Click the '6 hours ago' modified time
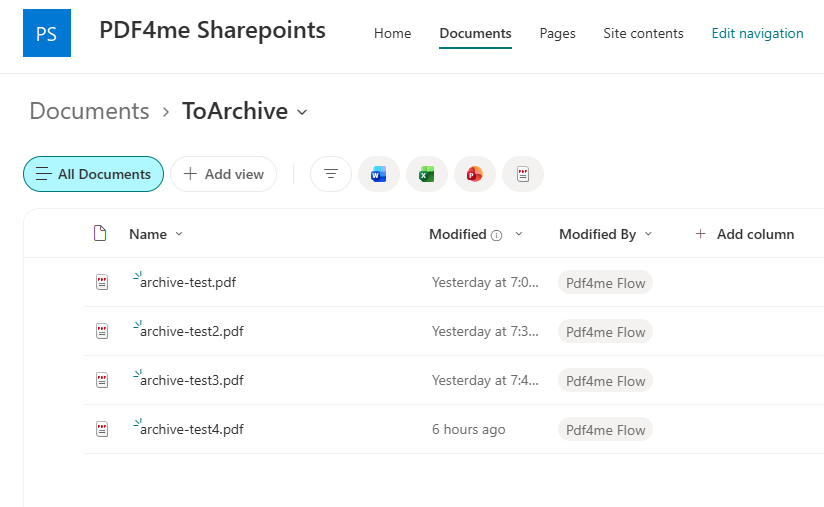This screenshot has width=824, height=507. pyautogui.click(x=469, y=429)
